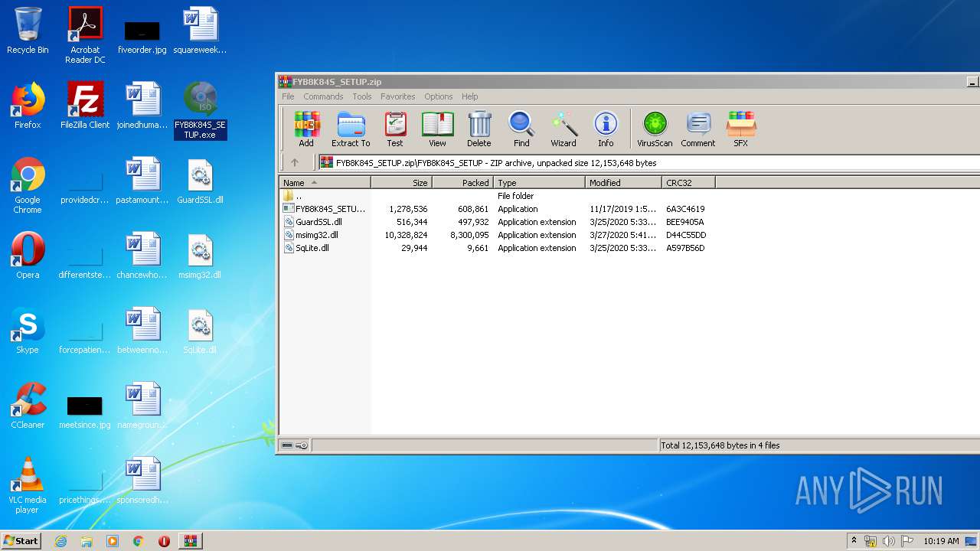
Task: Sort by CRC32 column header
Action: coord(689,182)
